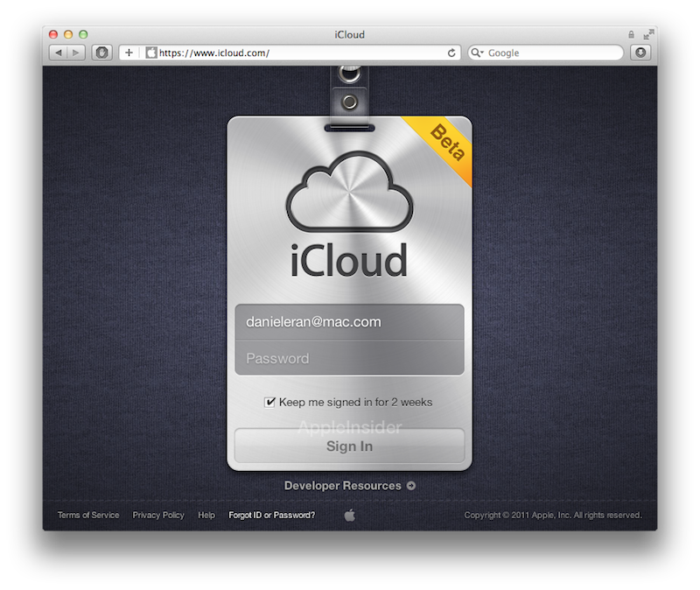Click the Help link in the footer
The width and height of the screenshot is (700, 590).
coord(206,516)
